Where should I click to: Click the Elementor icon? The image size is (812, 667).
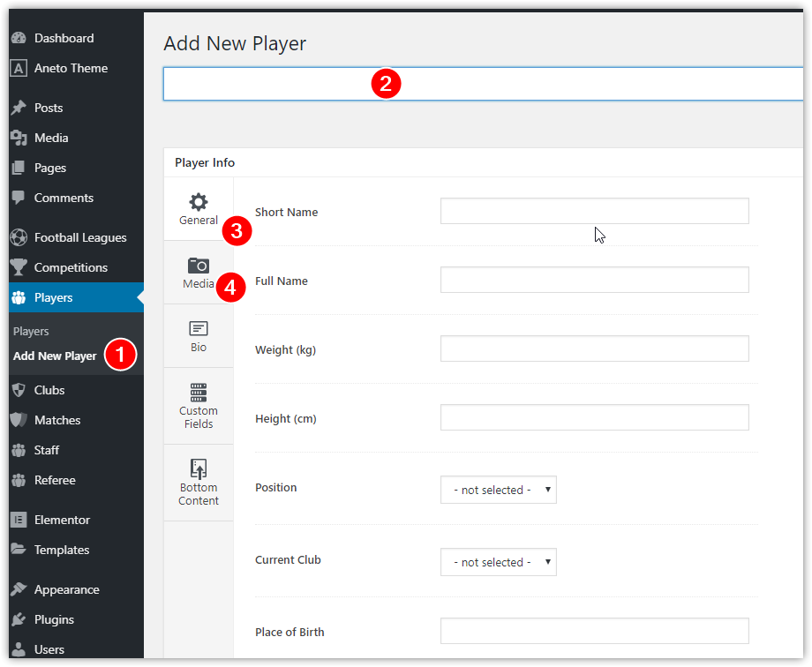pyautogui.click(x=19, y=520)
